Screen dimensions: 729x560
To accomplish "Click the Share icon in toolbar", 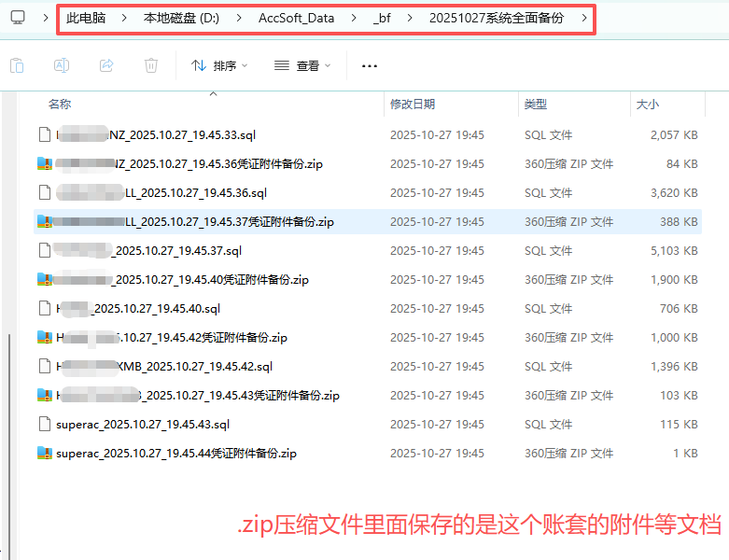I will tap(106, 65).
